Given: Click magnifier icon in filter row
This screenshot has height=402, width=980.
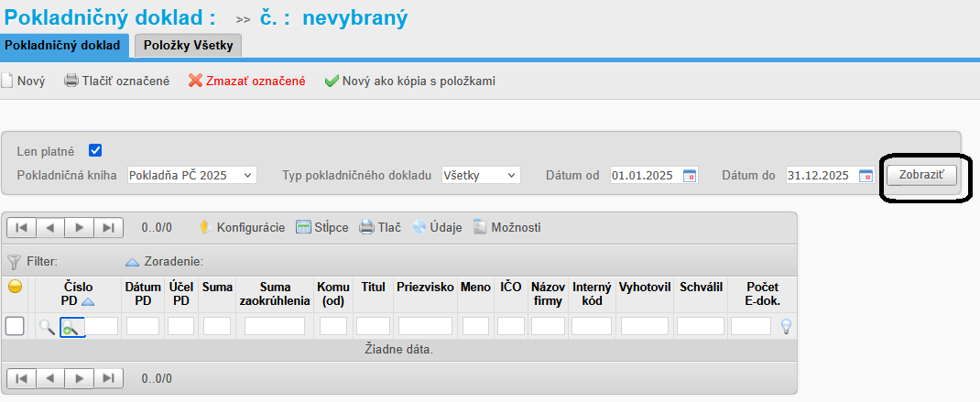Looking at the screenshot, I should pyautogui.click(x=47, y=326).
